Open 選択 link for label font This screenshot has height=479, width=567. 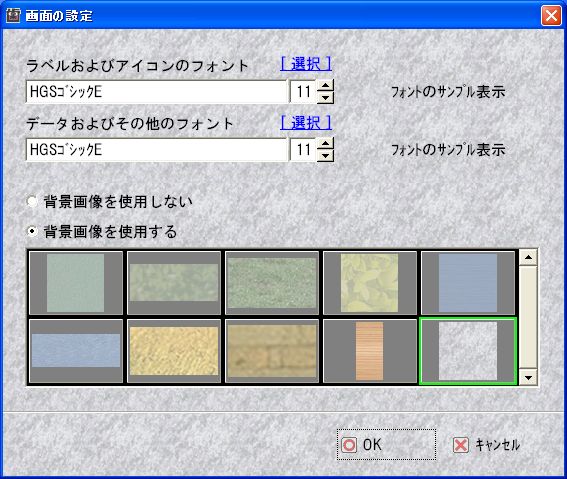coord(306,64)
